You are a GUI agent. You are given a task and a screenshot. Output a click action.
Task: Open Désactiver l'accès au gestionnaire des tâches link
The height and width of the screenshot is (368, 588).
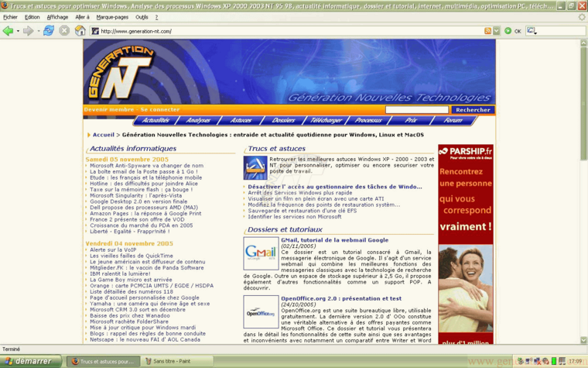click(334, 187)
